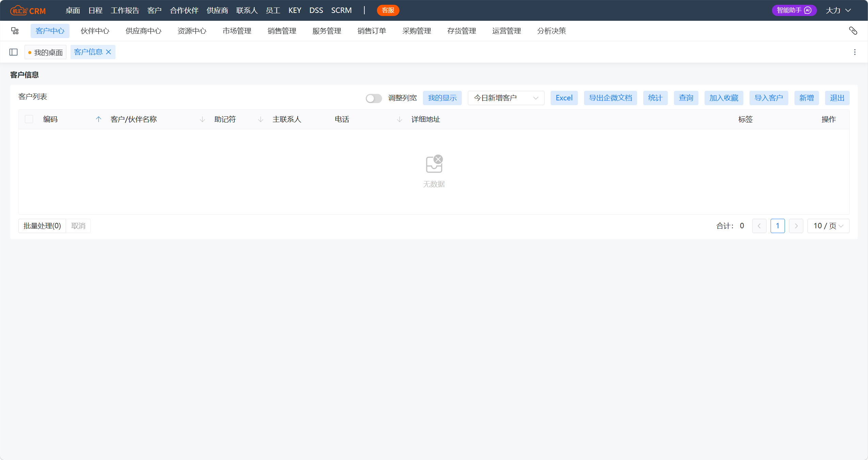
Task: Open the SCRM menu item
Action: point(341,11)
